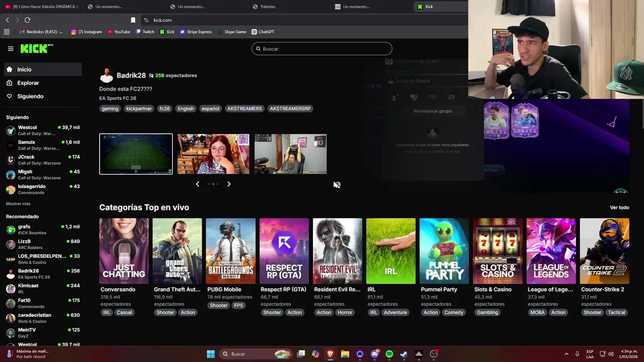The height and width of the screenshot is (362, 644).
Task: Show previous featured stream carousel arrow
Action: pyautogui.click(x=197, y=184)
